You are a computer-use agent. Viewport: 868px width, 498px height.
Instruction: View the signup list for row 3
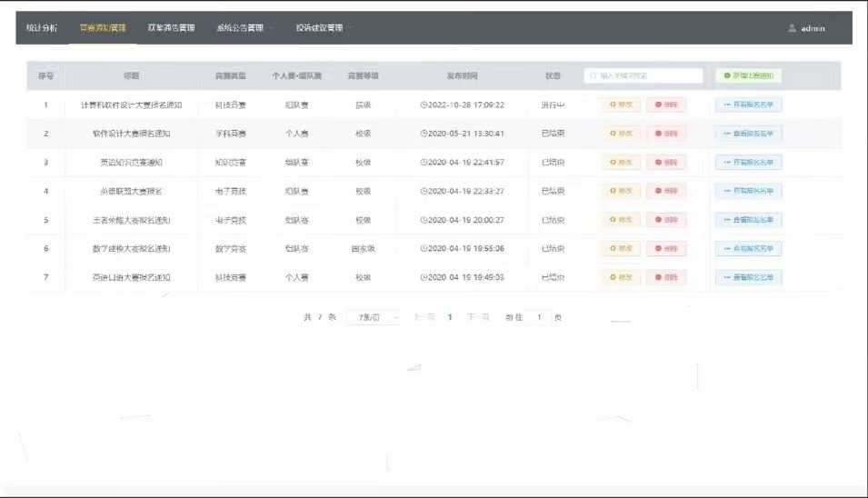tap(748, 162)
